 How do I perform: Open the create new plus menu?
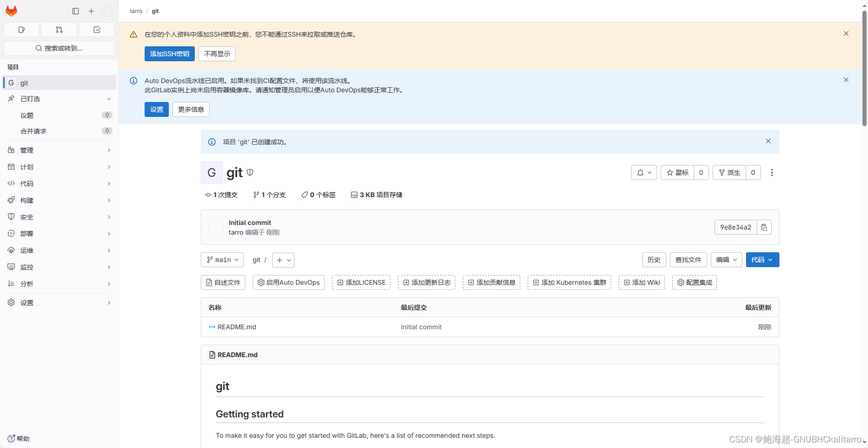[91, 11]
